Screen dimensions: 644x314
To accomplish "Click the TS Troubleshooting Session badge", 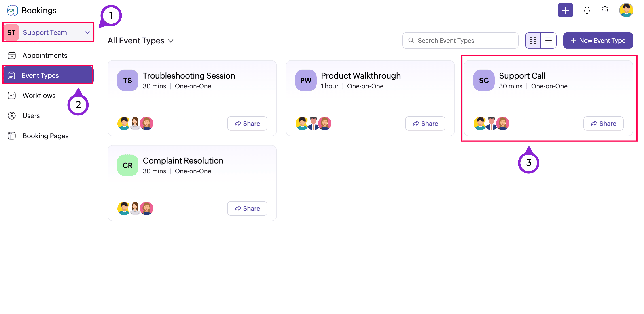I will tap(127, 80).
